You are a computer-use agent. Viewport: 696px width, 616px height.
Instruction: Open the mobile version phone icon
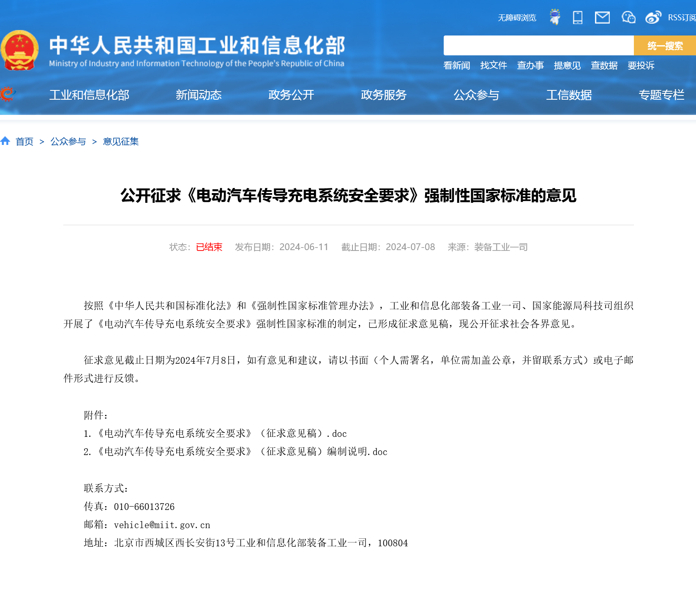coord(578,17)
